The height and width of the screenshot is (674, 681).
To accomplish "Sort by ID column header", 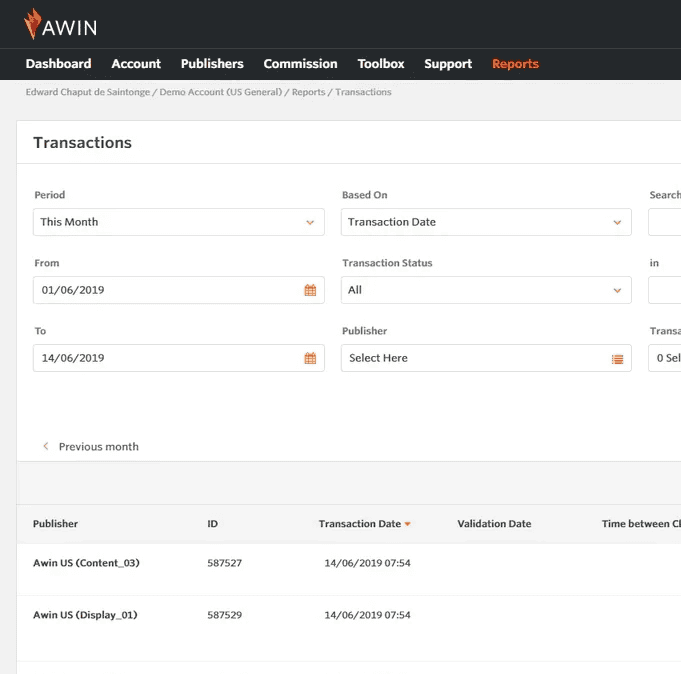I will point(212,524).
